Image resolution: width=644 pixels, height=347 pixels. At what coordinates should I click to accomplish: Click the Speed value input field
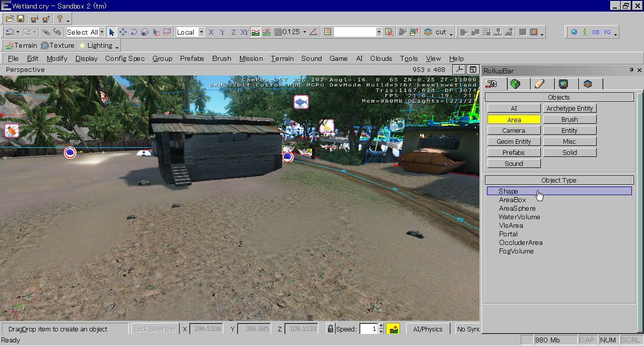coord(369,329)
